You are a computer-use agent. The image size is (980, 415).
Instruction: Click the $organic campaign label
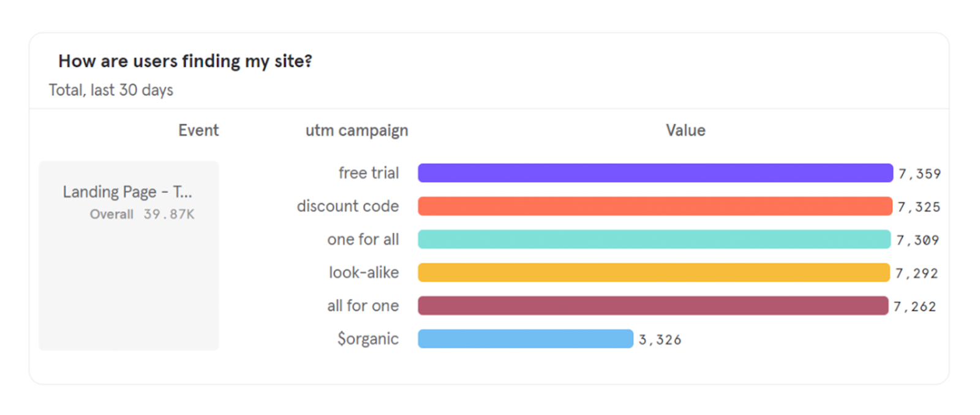coord(367,338)
